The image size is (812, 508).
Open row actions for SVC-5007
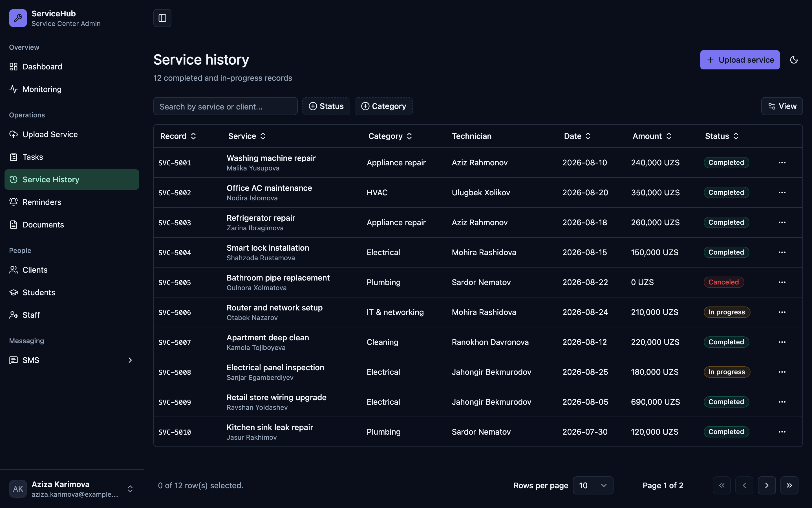click(782, 342)
